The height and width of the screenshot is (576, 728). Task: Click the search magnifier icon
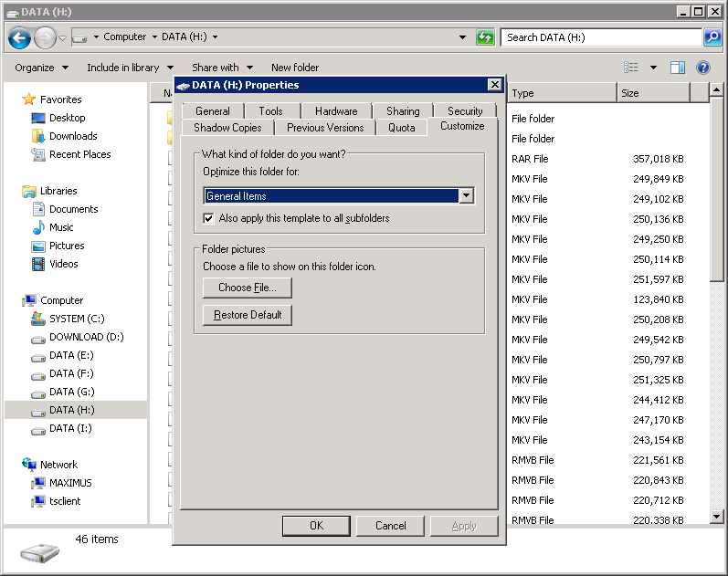tap(712, 37)
